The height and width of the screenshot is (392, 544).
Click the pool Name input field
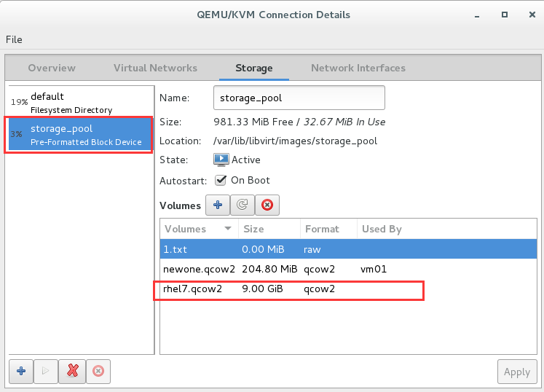pos(299,98)
